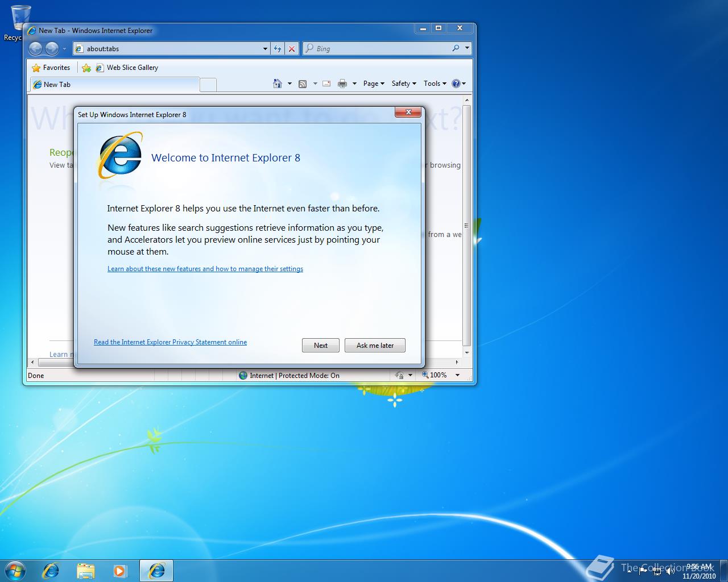728x582 pixels.
Task: Expand the Print dropdown arrow
Action: click(354, 84)
